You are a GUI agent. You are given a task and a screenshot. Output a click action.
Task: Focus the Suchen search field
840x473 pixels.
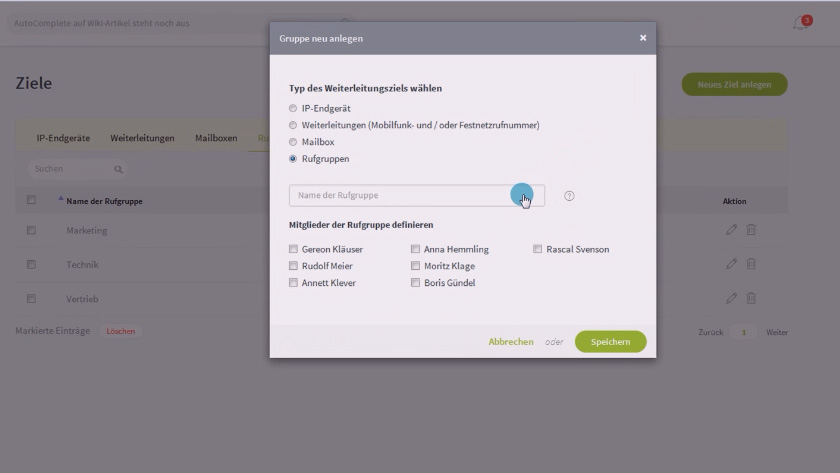click(78, 169)
